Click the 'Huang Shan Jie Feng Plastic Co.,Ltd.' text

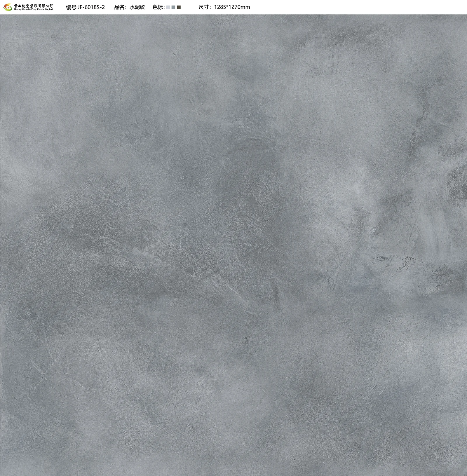(34, 9)
